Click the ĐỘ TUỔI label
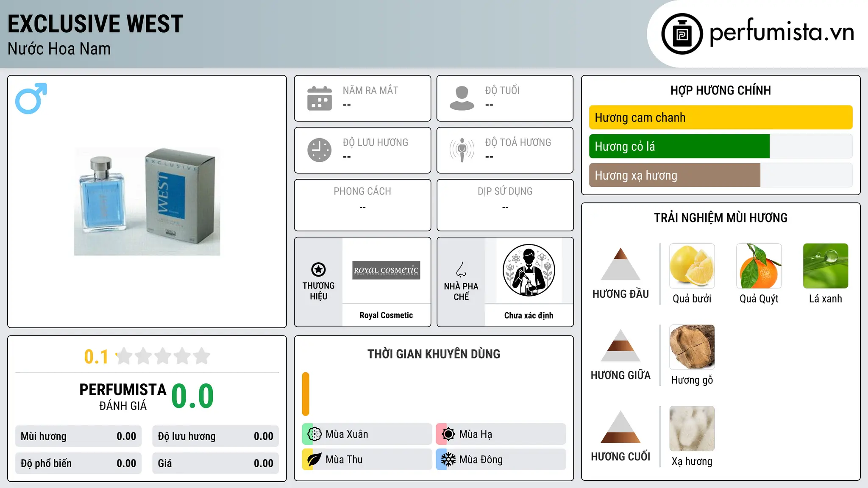The height and width of the screenshot is (488, 868). 502,90
